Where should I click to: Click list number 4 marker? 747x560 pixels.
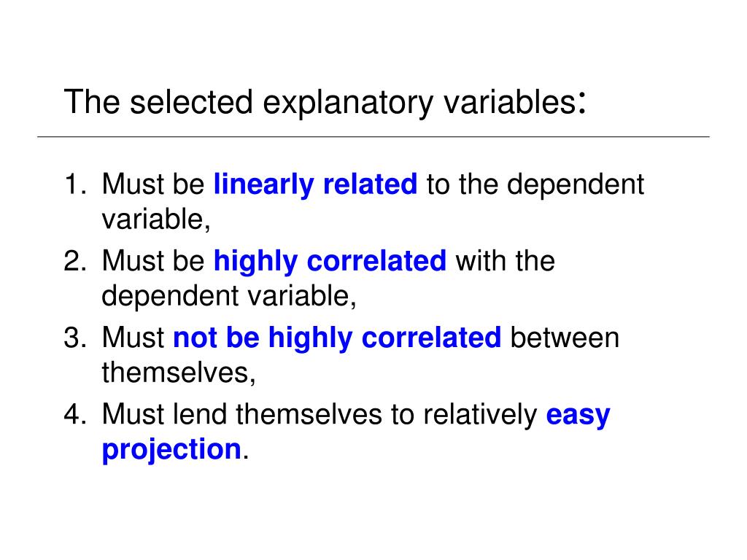pos(75,414)
